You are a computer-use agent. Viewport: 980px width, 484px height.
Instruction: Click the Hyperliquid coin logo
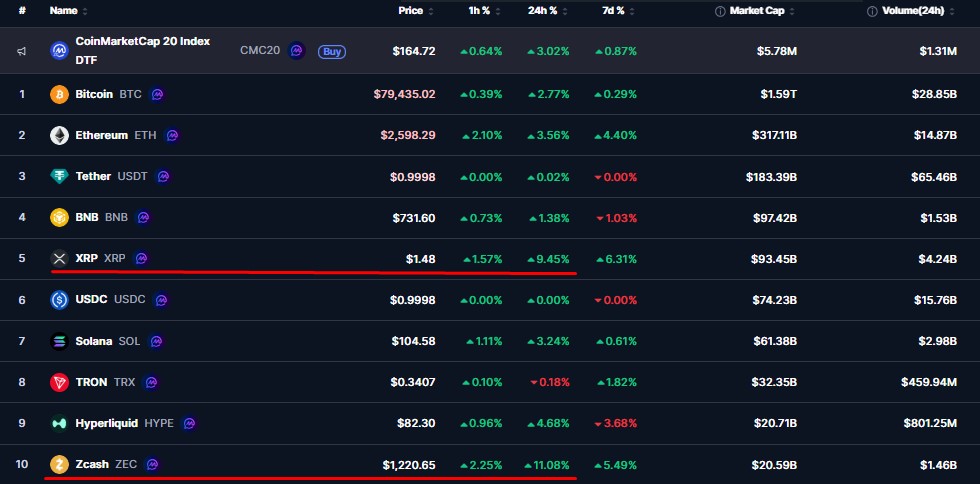pyautogui.click(x=59, y=423)
